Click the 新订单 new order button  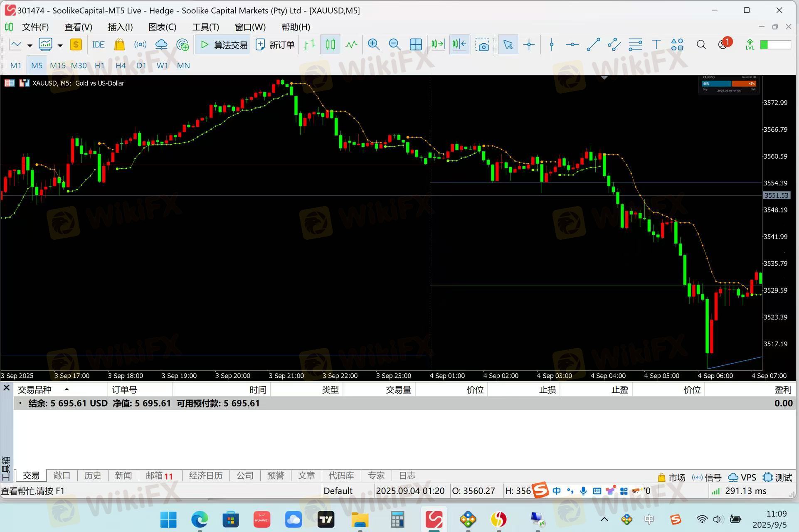275,44
